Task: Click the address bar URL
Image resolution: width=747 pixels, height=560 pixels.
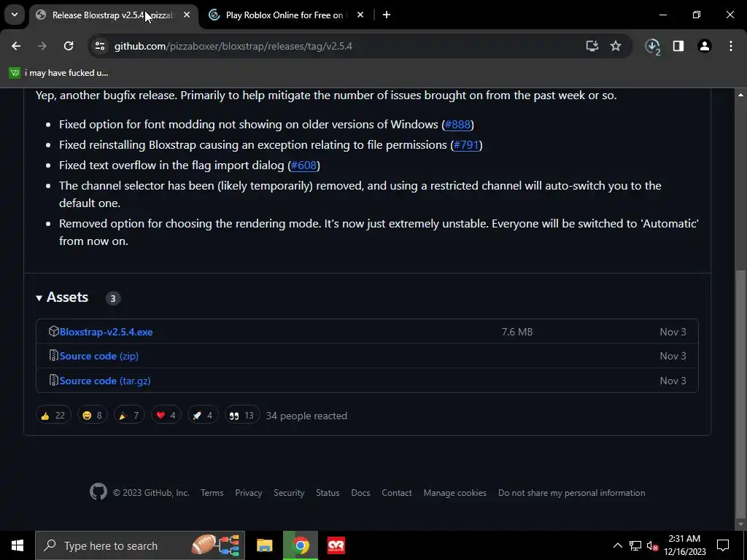Action: 233,46
